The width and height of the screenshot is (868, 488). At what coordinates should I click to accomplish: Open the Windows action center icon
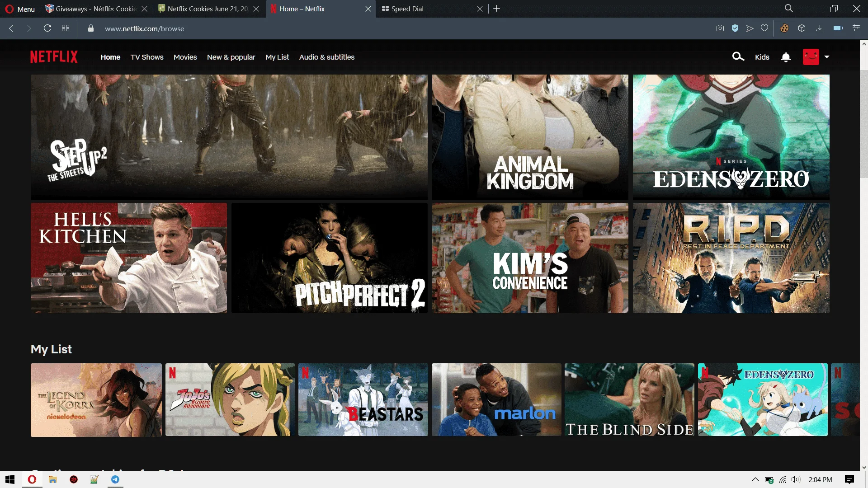(x=849, y=479)
